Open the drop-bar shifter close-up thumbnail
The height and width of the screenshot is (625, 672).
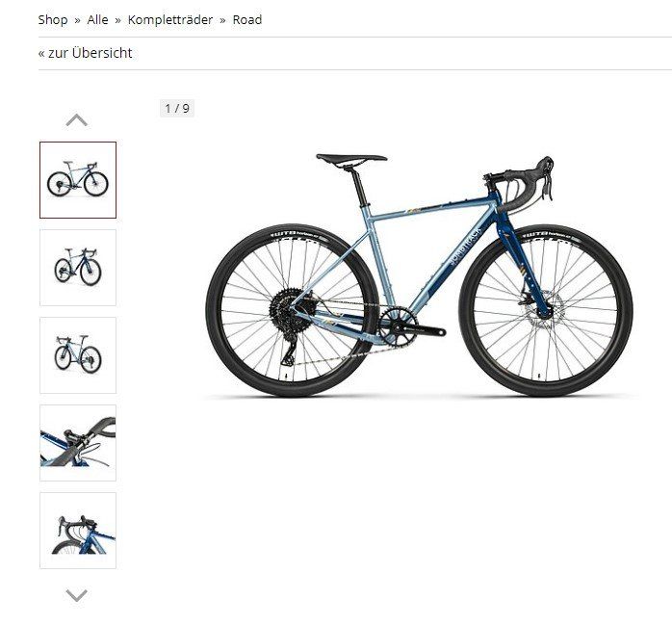(x=78, y=531)
